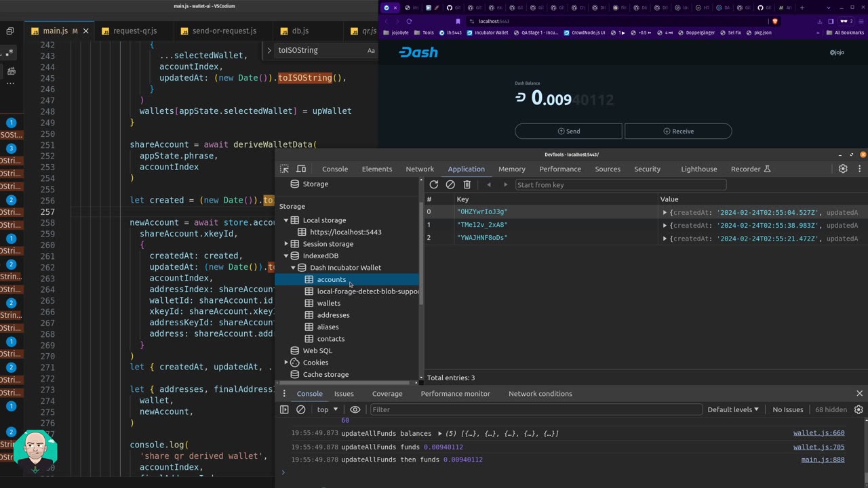Select the wallets object store
Screen dimensions: 868x488
328,303
